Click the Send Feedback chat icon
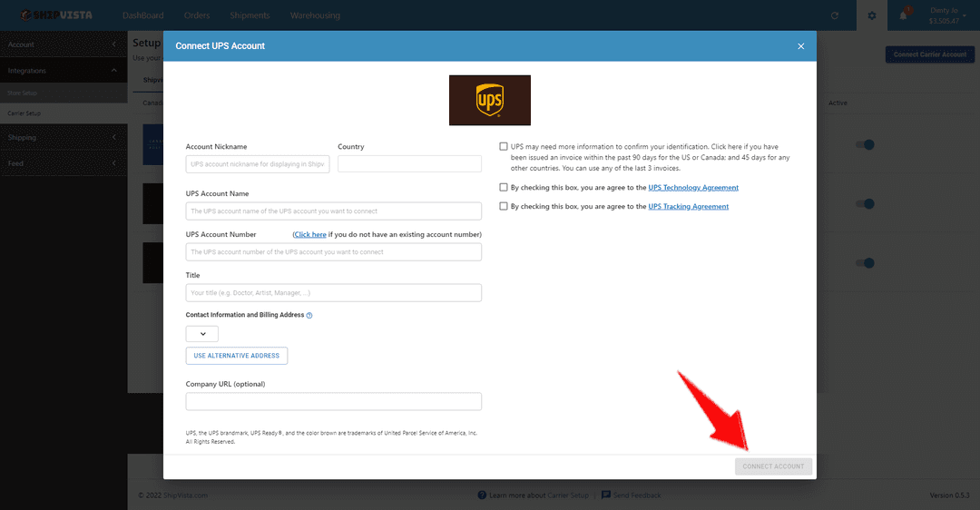Image resolution: width=980 pixels, height=510 pixels. [605, 495]
